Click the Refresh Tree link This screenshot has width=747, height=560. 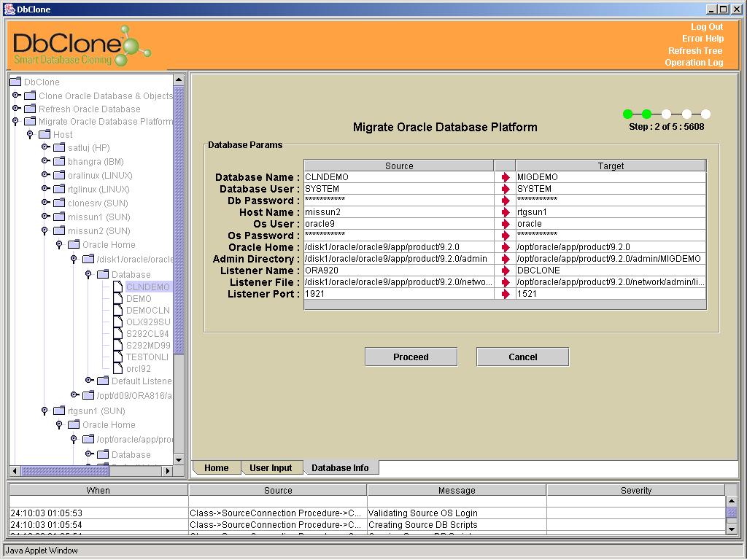pos(695,50)
